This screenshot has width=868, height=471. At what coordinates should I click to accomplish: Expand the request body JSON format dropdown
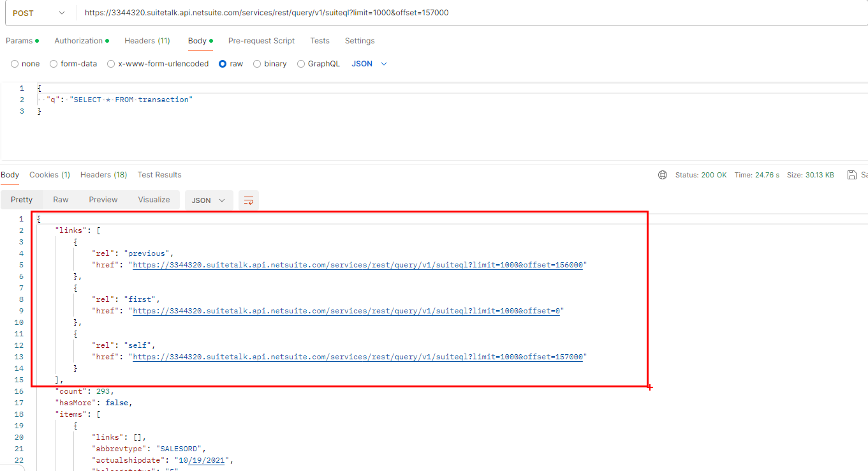coord(370,64)
